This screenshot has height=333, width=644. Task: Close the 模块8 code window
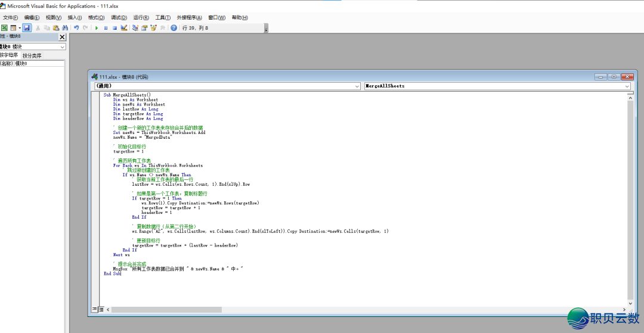coord(627,77)
